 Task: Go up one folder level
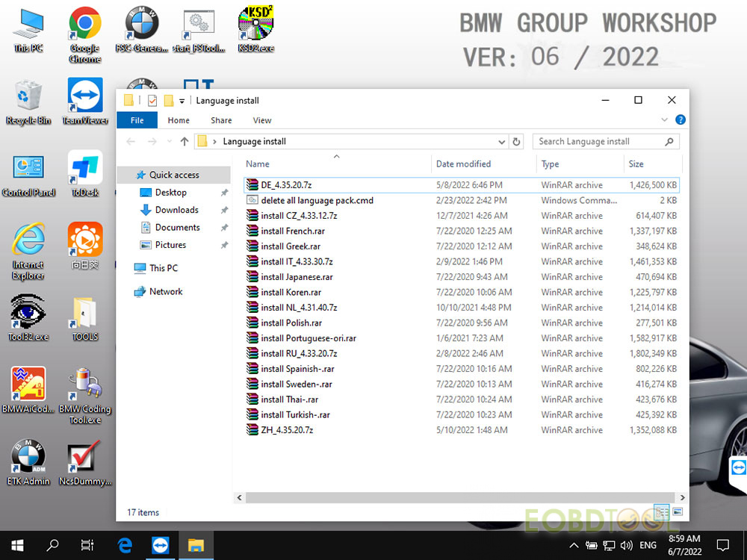(185, 141)
